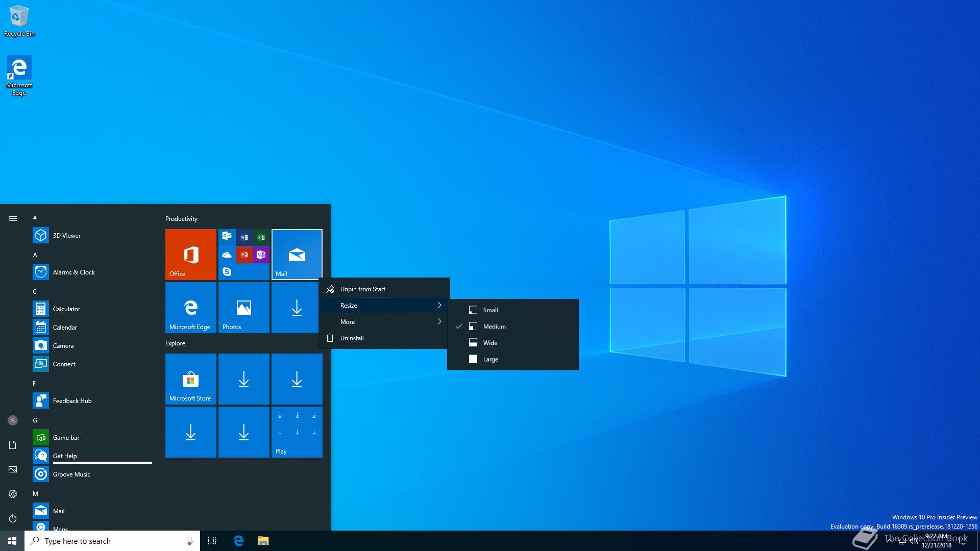
Task: Select the Recycle Bin desktop icon
Action: pos(19,21)
